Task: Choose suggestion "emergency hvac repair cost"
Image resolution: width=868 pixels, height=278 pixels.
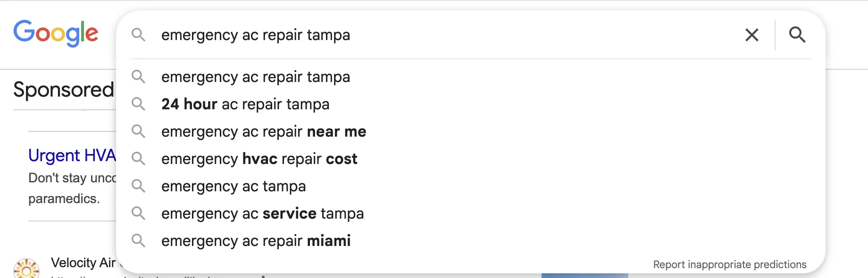Action: [259, 159]
